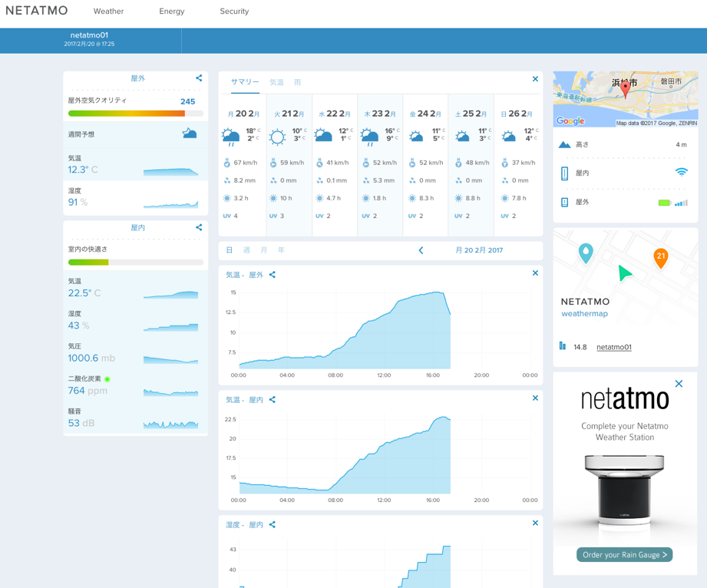Viewport: 707px width, 588px height.
Task: Select the 週 (week) graph range
Action: 246,249
